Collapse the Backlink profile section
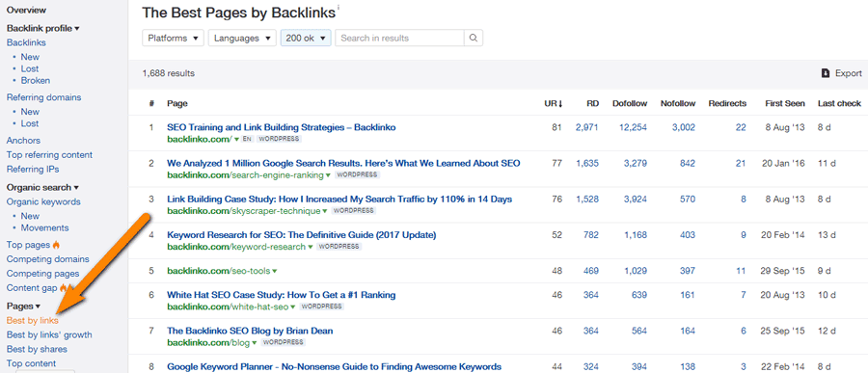The width and height of the screenshot is (868, 373). point(43,28)
